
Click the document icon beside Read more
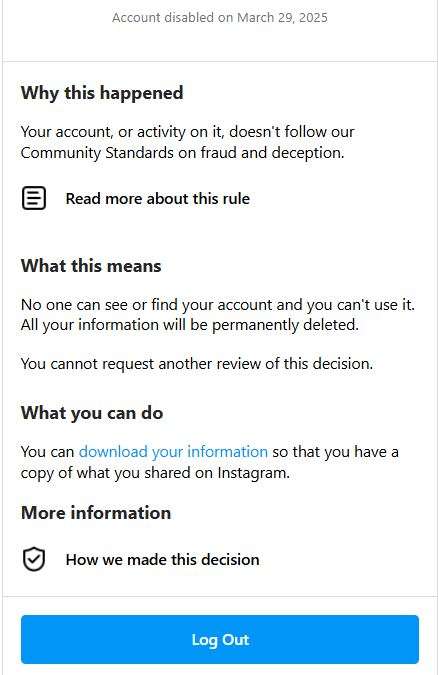pos(34,198)
